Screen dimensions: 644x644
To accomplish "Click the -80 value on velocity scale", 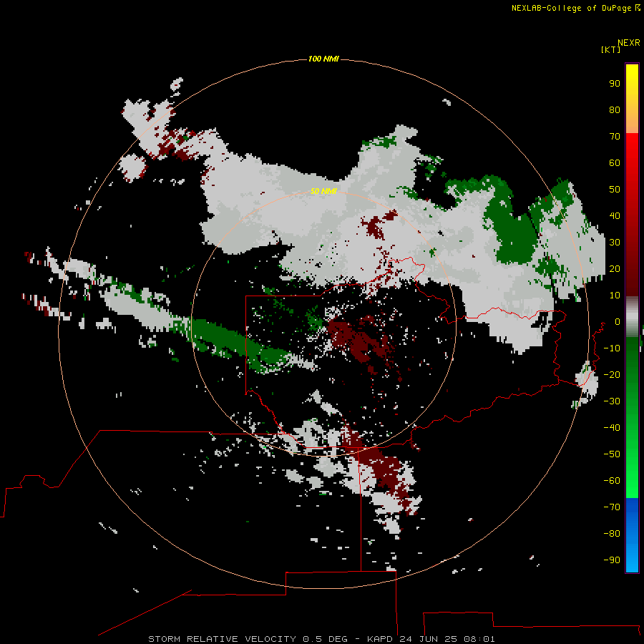I will coord(612,534).
